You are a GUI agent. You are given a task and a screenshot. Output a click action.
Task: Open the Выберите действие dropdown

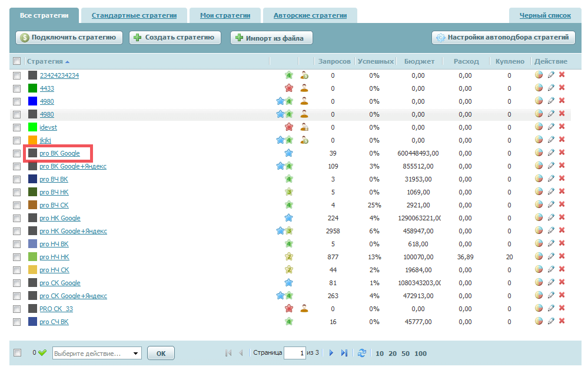tap(97, 354)
